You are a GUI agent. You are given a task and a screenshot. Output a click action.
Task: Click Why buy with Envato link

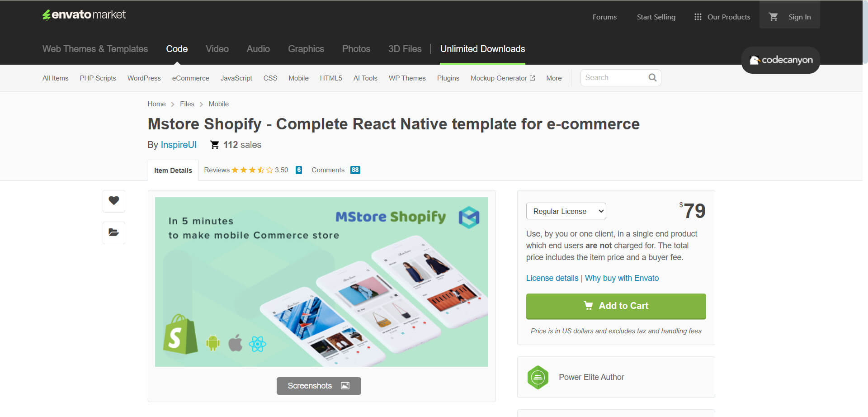(x=622, y=278)
